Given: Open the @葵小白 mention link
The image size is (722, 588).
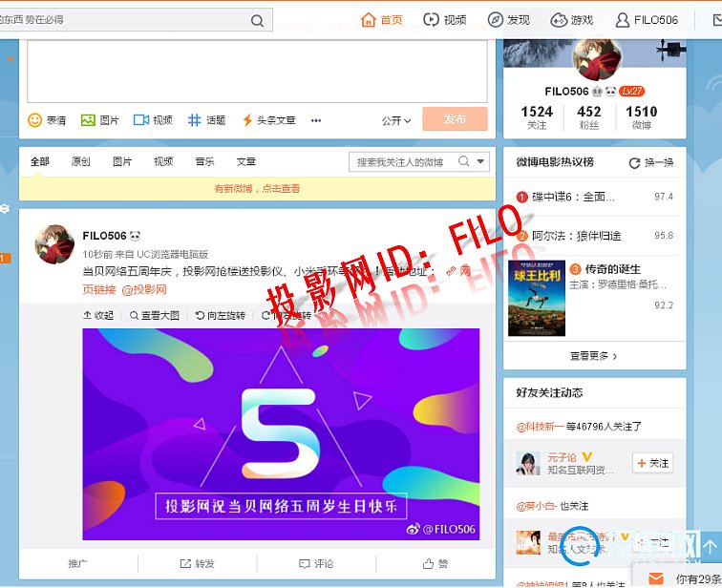Looking at the screenshot, I should tap(537, 506).
